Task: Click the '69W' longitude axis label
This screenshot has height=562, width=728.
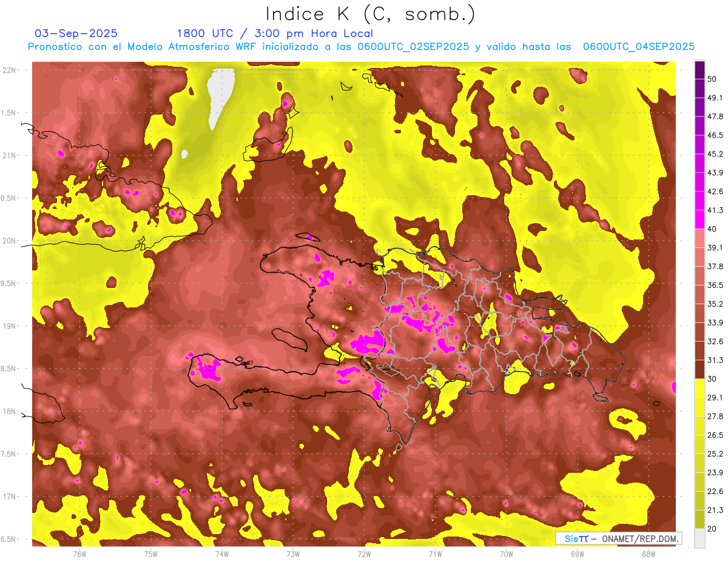Action: point(578,554)
